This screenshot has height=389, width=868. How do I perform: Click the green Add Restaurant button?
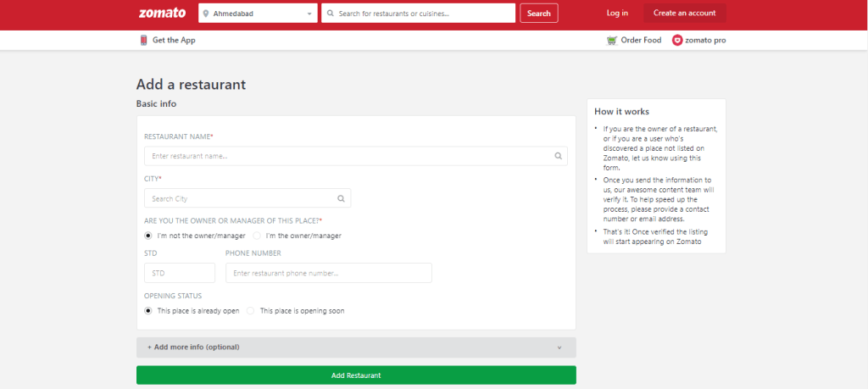(356, 375)
